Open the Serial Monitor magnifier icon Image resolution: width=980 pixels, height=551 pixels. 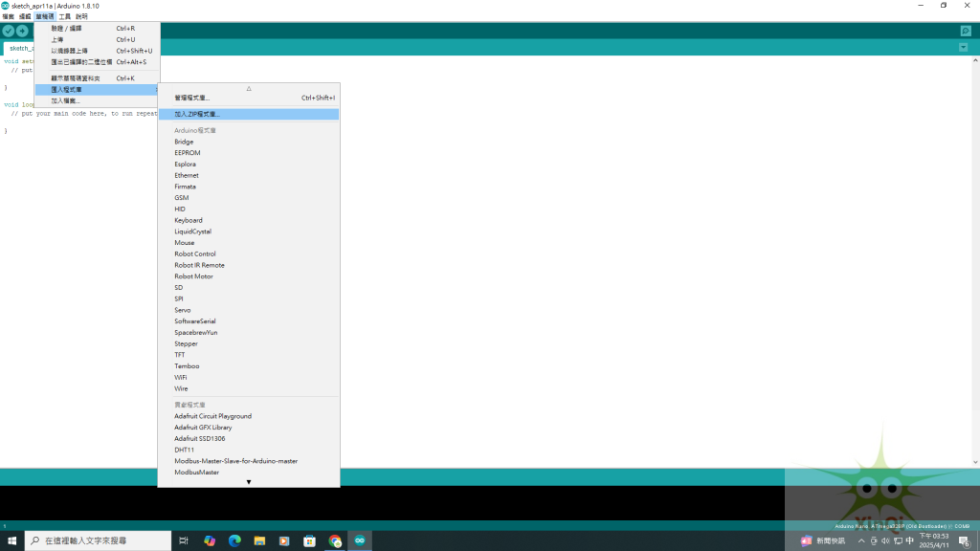pyautogui.click(x=966, y=31)
